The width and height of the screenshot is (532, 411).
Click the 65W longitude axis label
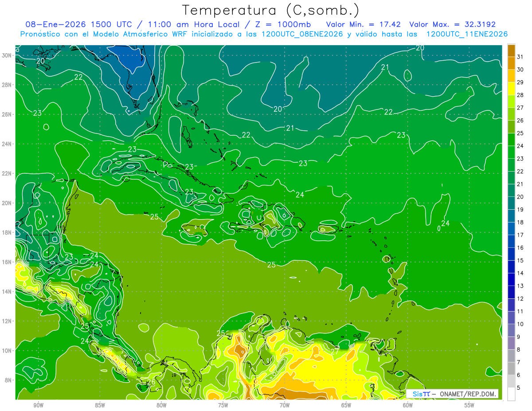pyautogui.click(x=346, y=405)
